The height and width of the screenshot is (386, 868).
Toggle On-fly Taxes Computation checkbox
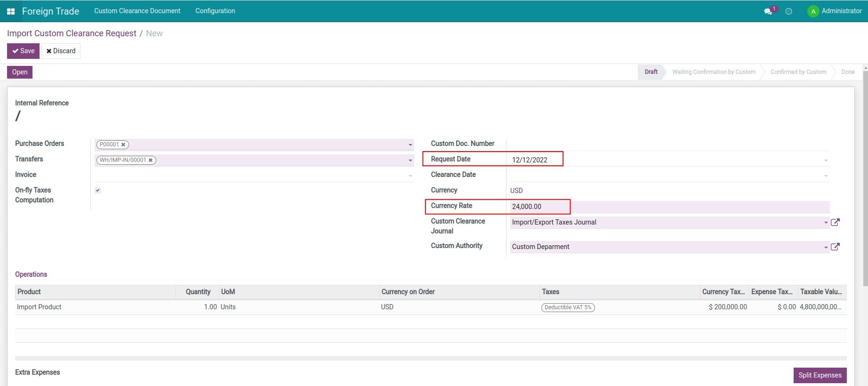tap(97, 191)
